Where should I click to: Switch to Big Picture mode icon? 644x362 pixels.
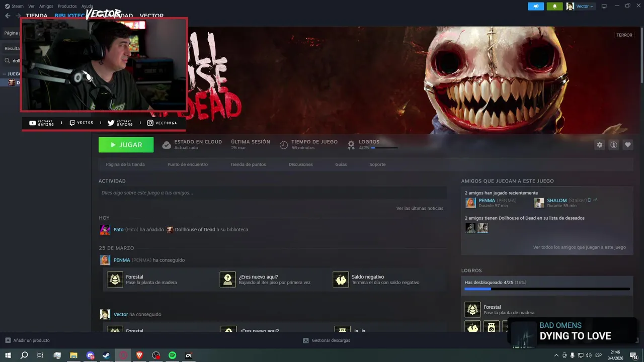coord(604,6)
